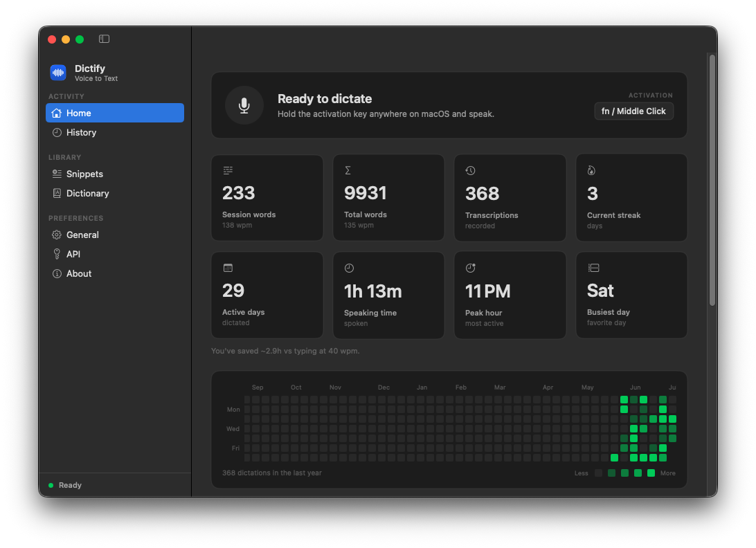Click the clock icon on Speaking time card
This screenshot has width=756, height=548.
click(350, 268)
